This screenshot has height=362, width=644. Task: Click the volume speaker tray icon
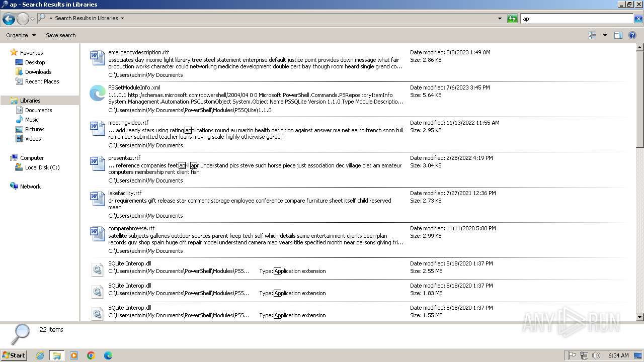[x=596, y=355]
